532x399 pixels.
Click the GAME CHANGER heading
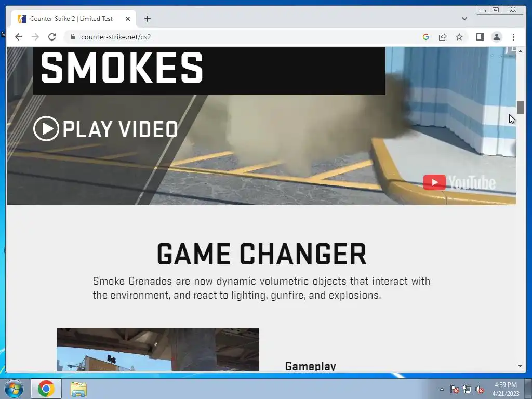pos(262,254)
